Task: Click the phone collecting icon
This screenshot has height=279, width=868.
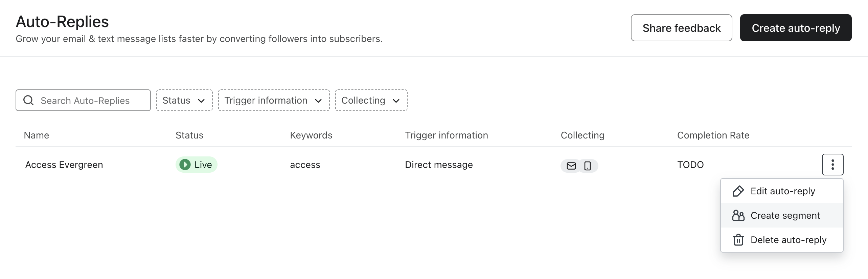Action: 588,166
